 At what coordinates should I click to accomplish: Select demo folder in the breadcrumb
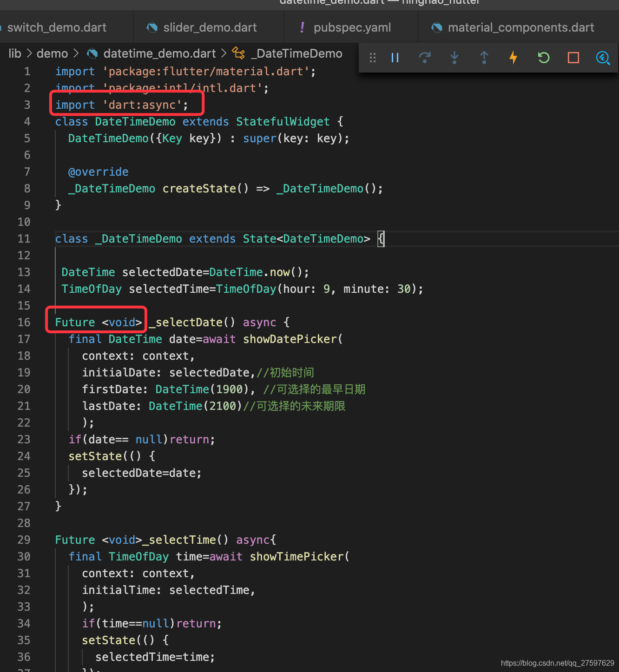pos(53,53)
